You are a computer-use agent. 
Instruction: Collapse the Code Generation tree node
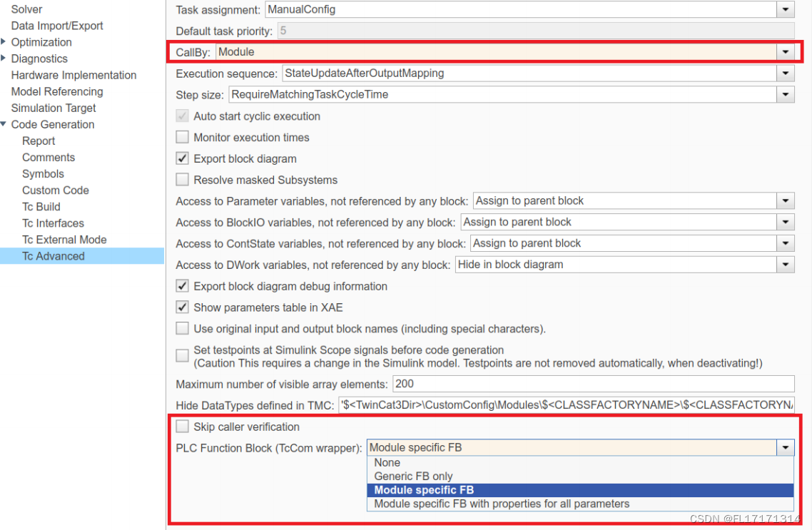pos(4,124)
